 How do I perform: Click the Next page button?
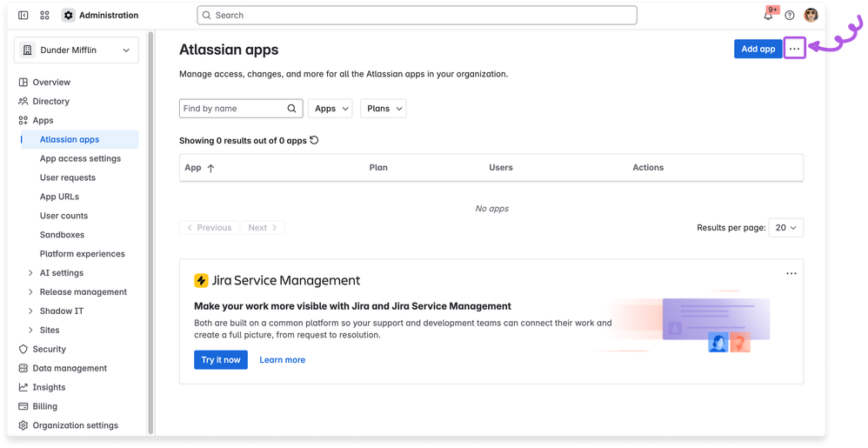[x=263, y=228]
